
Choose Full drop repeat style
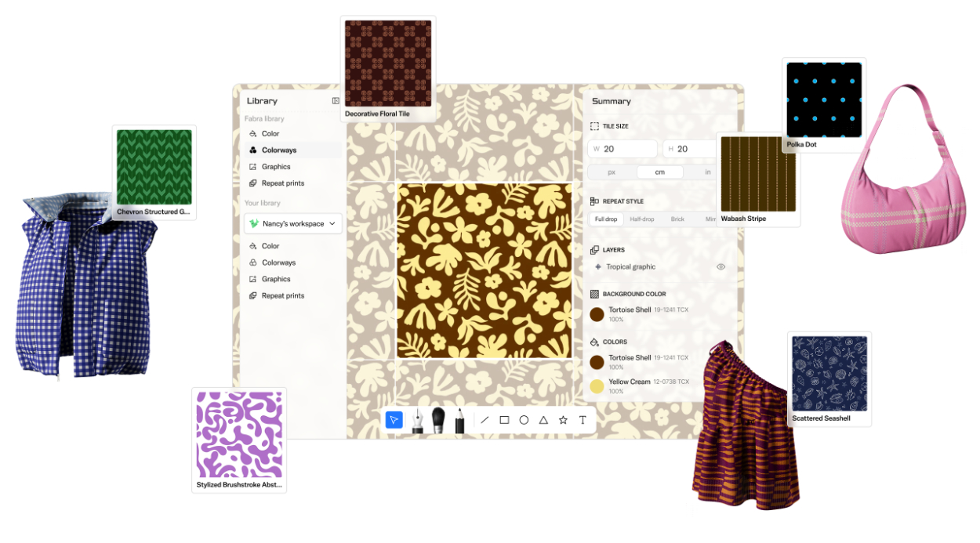pos(606,219)
